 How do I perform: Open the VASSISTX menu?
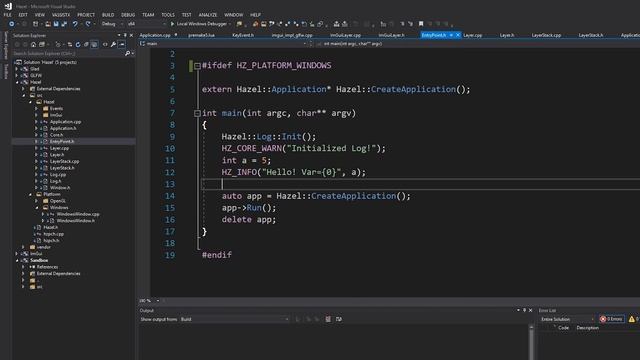point(60,15)
